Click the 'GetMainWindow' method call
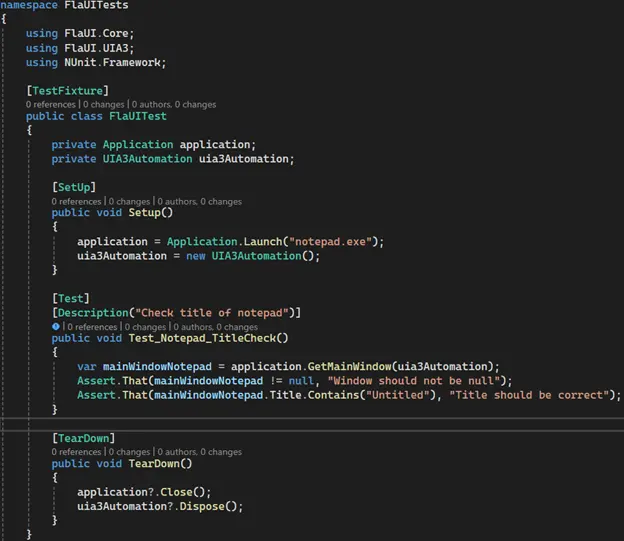Image resolution: width=624 pixels, height=541 pixels. click(349, 367)
